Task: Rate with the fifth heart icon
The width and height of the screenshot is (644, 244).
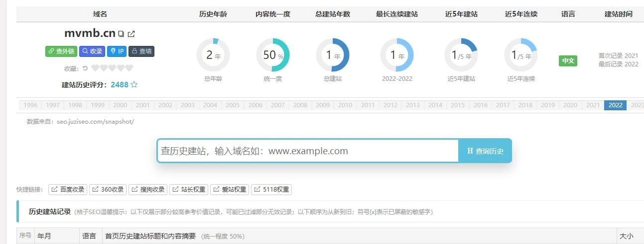Action: click(129, 68)
